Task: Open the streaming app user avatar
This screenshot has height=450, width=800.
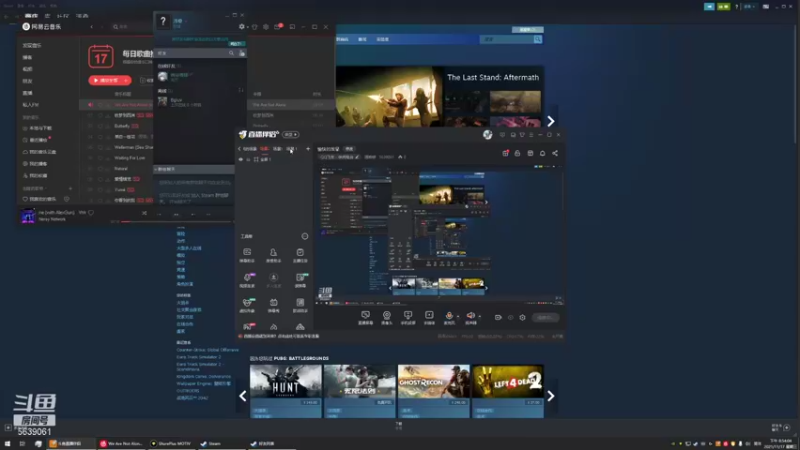Action: [x=488, y=135]
